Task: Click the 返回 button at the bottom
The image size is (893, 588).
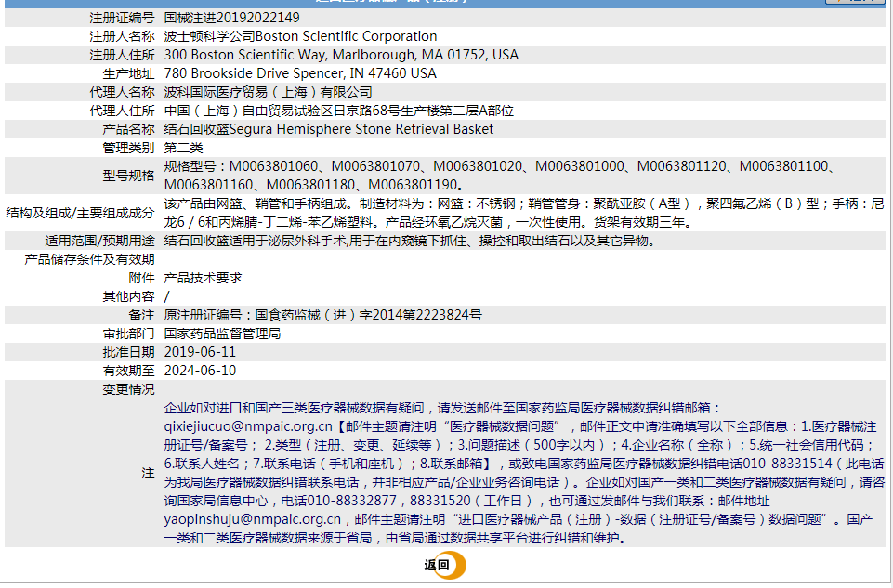Action: [445, 565]
